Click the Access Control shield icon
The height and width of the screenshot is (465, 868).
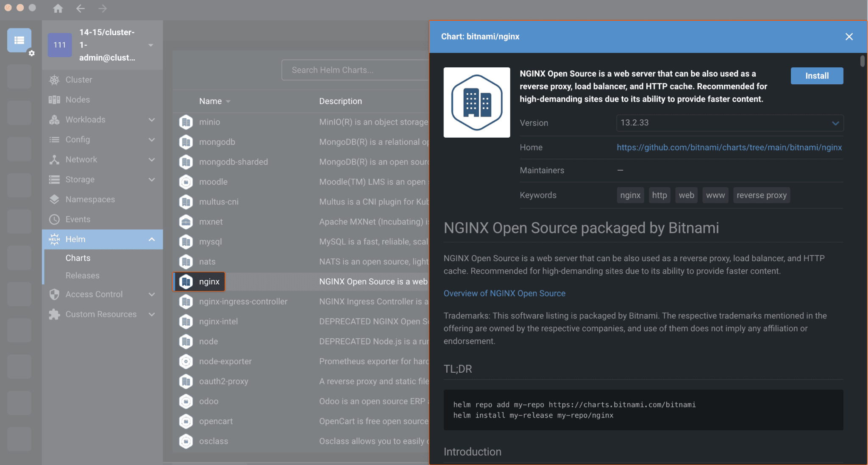[x=54, y=294]
